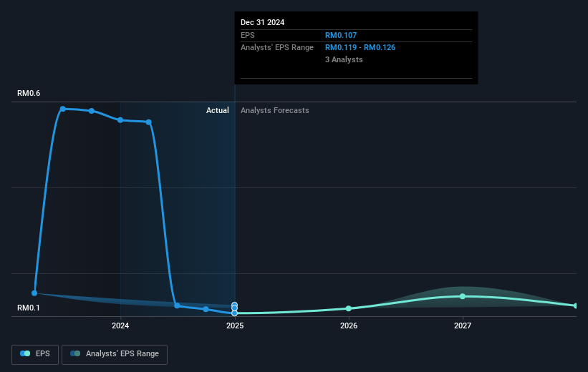Click the 2024 x-axis label
588x372 pixels.
tap(120, 325)
